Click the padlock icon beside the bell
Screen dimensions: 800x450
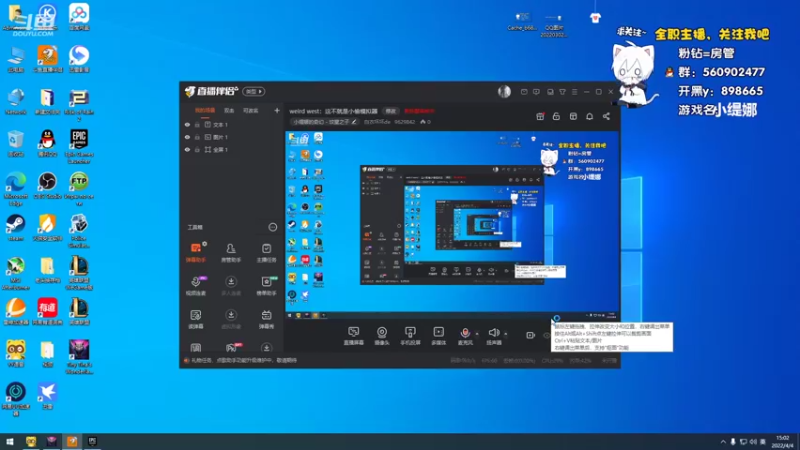[556, 116]
